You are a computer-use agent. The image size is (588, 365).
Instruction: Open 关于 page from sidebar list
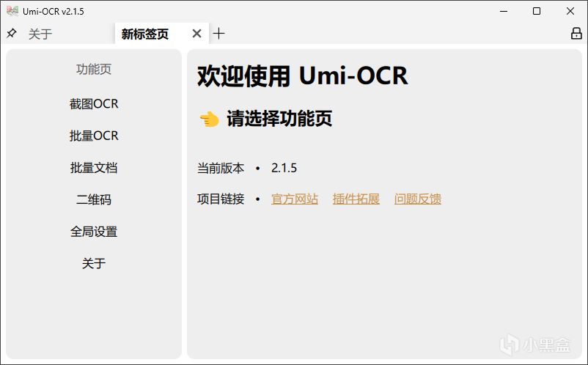tap(94, 263)
